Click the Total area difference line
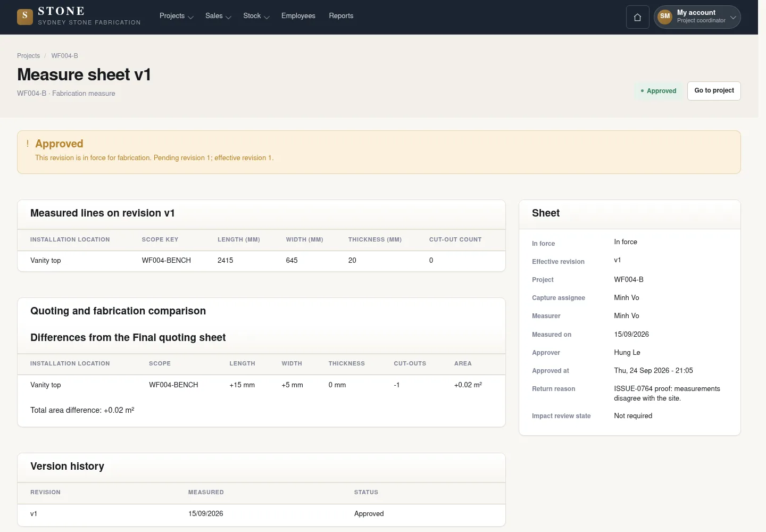This screenshot has width=766, height=532. tap(82, 410)
